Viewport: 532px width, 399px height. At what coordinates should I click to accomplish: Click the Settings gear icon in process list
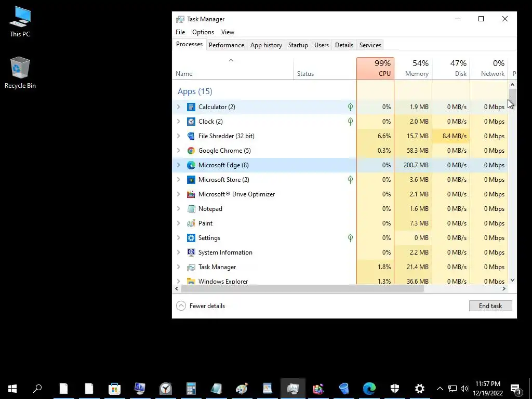[x=191, y=238]
